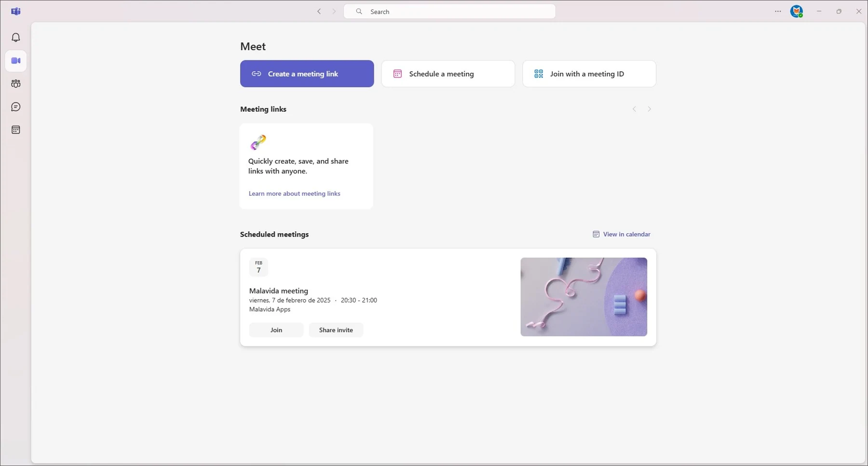The image size is (868, 466).
Task: Open the Activity bell notifications
Action: [16, 38]
